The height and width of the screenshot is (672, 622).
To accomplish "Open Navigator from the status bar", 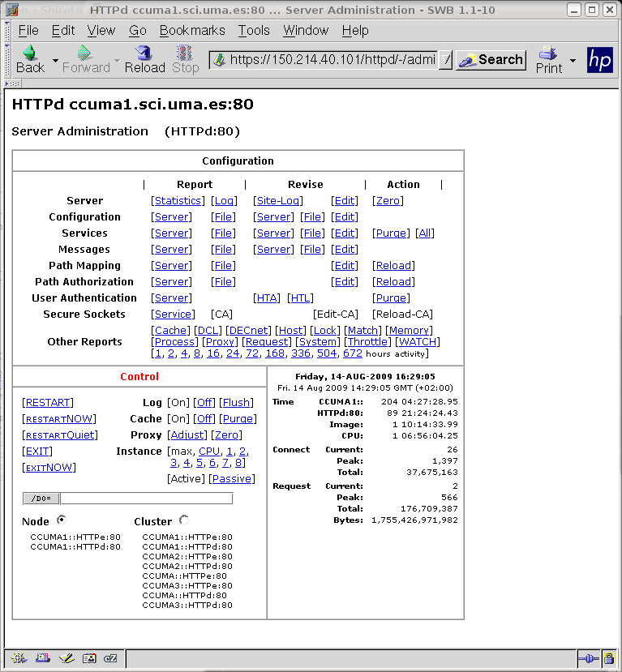I will click(17, 658).
